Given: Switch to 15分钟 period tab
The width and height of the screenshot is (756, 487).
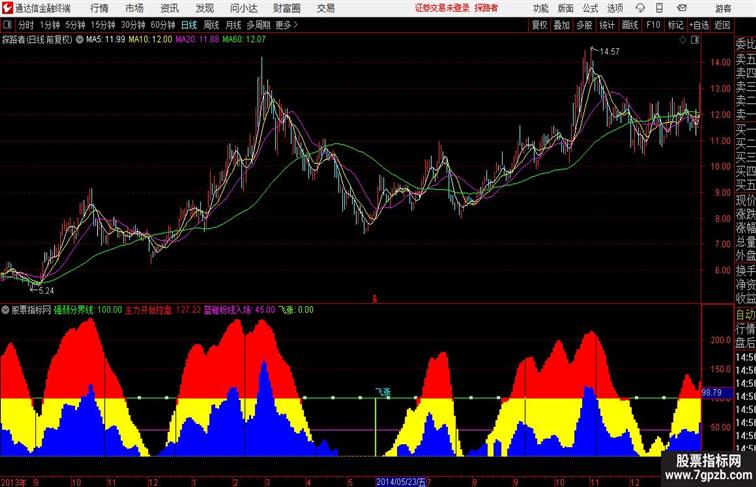Looking at the screenshot, I should (x=103, y=25).
